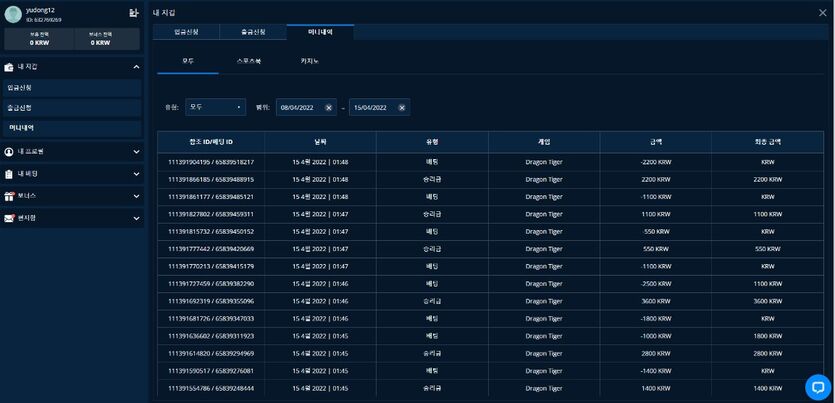Switch to the 스포츠북 sub-tab

249,61
